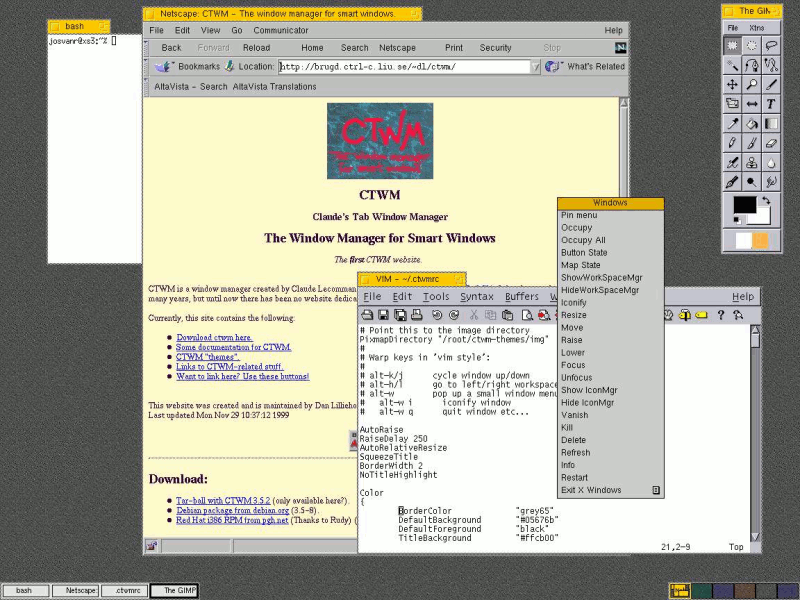This screenshot has height=600, width=800.
Task: Click the Save icon on Vim toolbar
Action: click(x=384, y=315)
